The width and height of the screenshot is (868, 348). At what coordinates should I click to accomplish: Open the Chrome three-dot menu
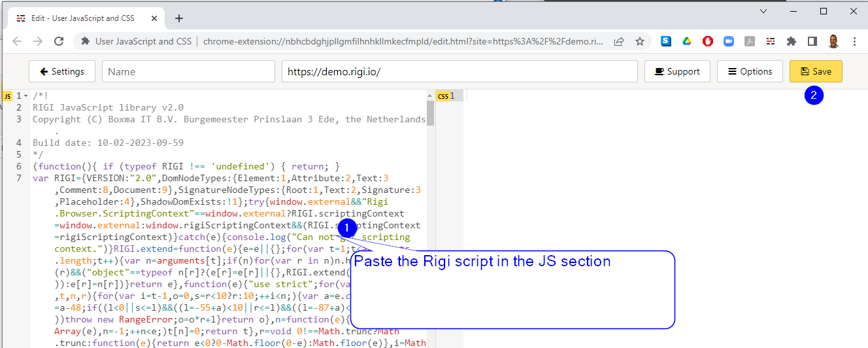(x=854, y=41)
